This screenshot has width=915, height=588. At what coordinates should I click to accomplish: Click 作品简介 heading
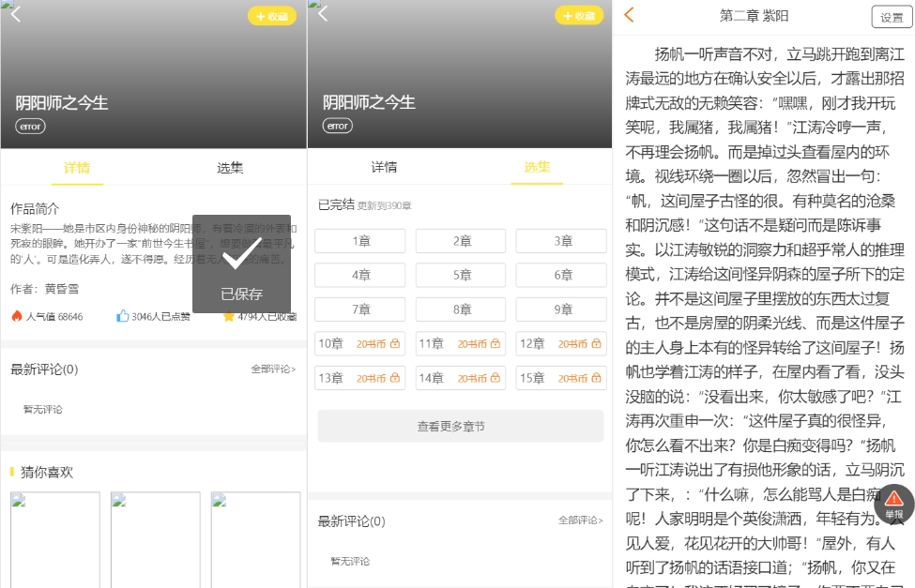pyautogui.click(x=35, y=209)
